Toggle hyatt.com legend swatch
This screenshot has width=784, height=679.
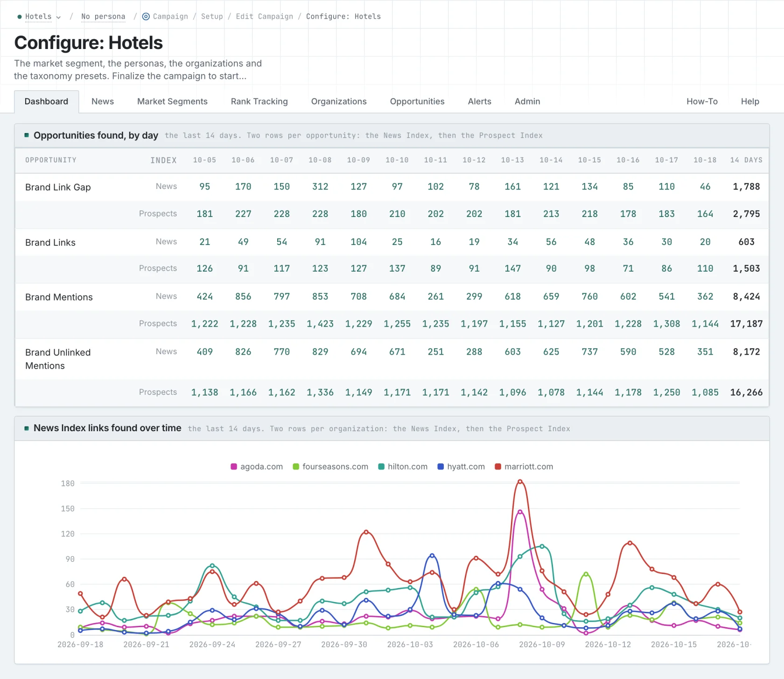(x=441, y=467)
